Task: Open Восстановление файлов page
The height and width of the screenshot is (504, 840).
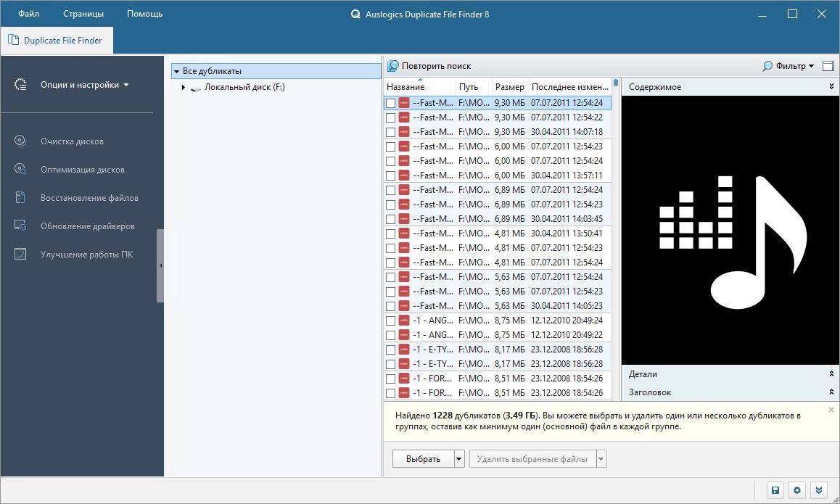Action: (x=89, y=198)
